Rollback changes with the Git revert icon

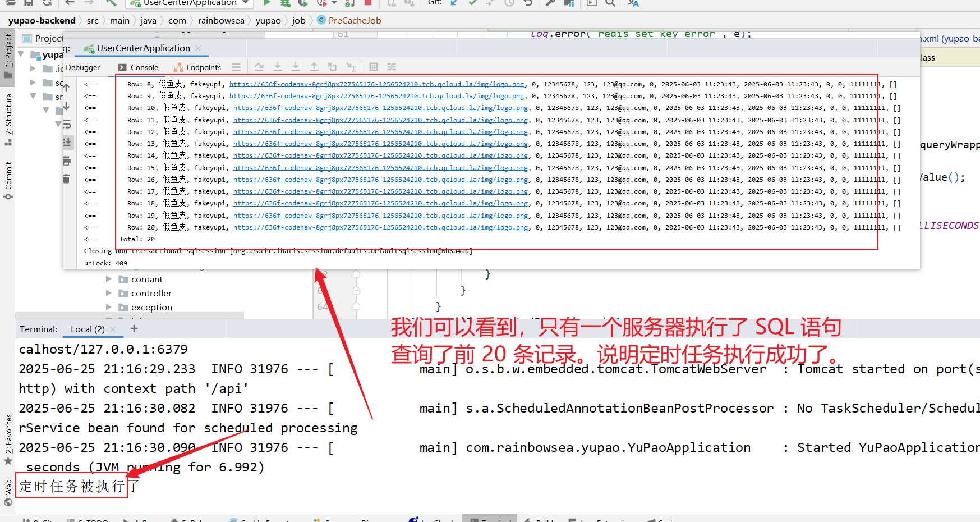[528, 3]
